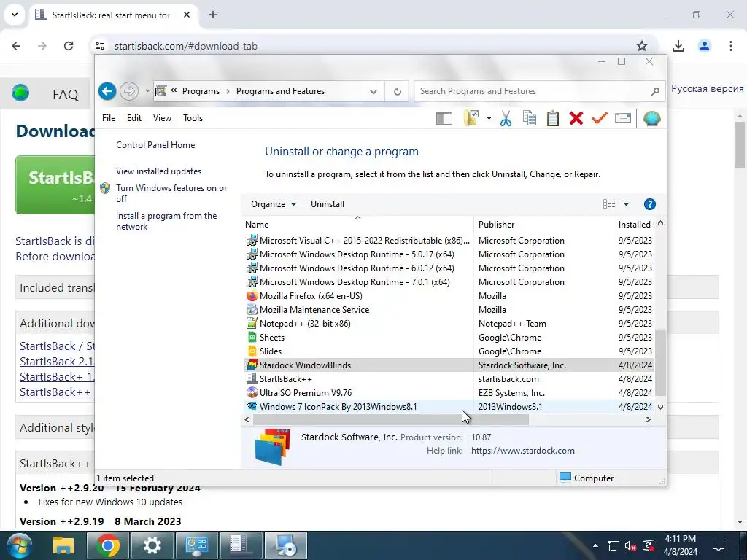Open View installed updates link
Screen dimensions: 747x560
(x=158, y=171)
